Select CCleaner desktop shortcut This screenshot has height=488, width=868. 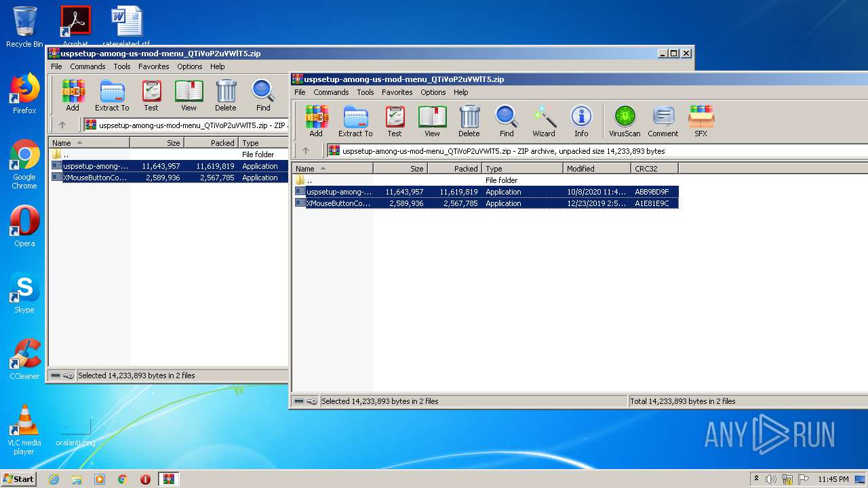click(24, 359)
